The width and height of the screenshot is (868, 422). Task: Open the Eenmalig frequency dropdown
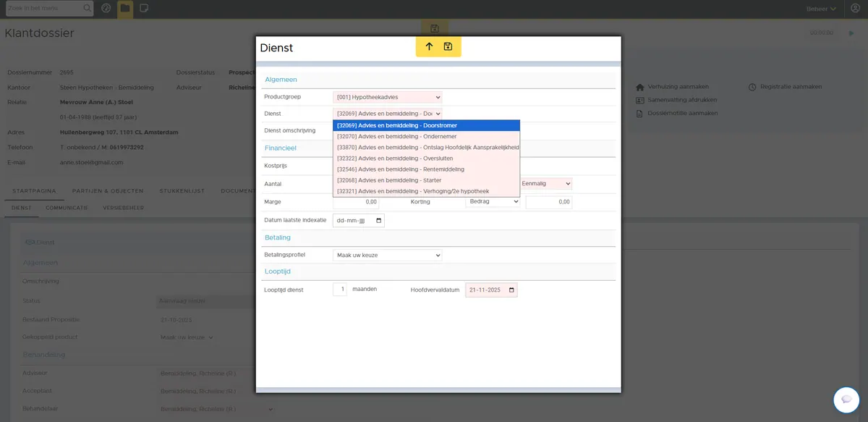tap(546, 184)
